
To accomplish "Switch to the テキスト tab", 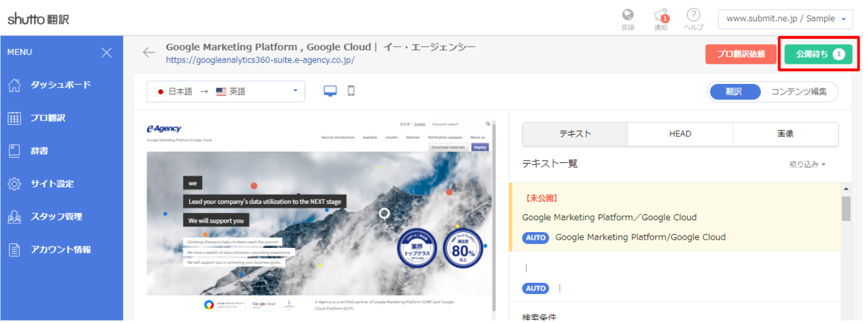I will tap(575, 134).
